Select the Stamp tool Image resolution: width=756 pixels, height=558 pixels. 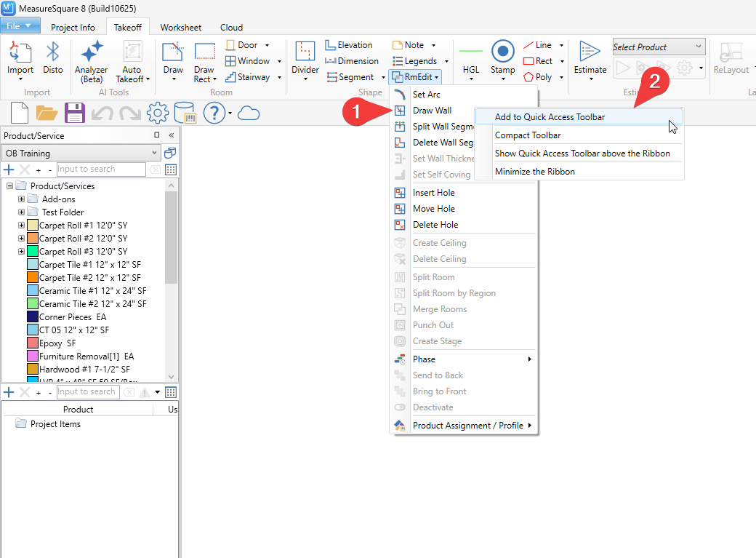[x=503, y=60]
